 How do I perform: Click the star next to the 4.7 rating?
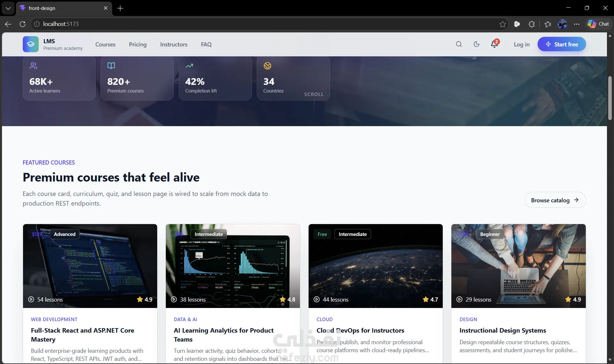425,299
